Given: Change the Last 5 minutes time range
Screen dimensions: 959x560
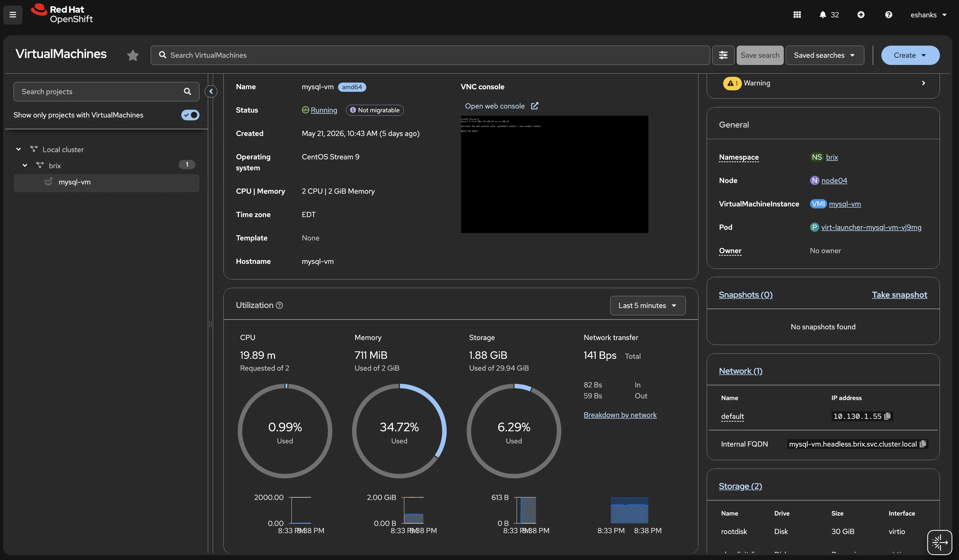Looking at the screenshot, I should pos(648,305).
